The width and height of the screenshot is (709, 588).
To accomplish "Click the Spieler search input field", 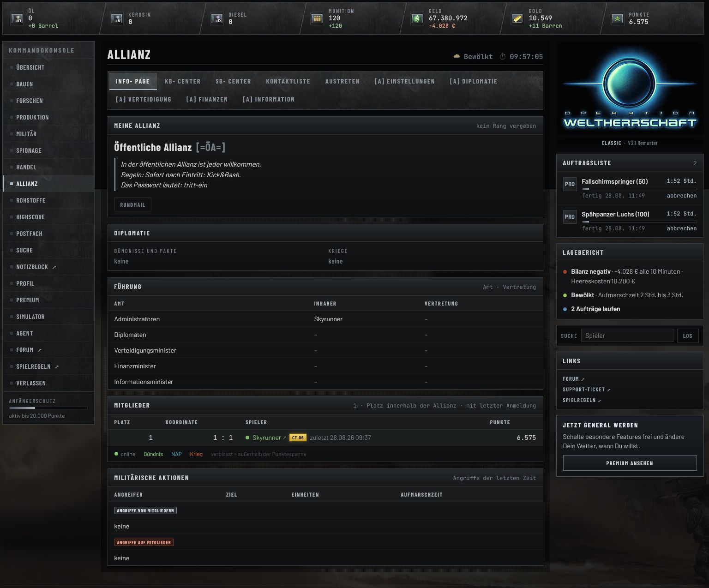I will 627,336.
